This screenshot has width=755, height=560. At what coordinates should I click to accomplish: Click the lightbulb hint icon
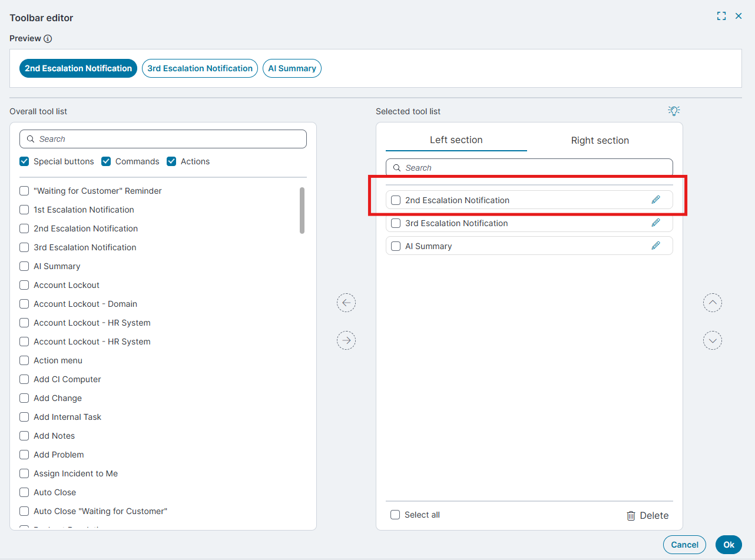click(x=674, y=111)
